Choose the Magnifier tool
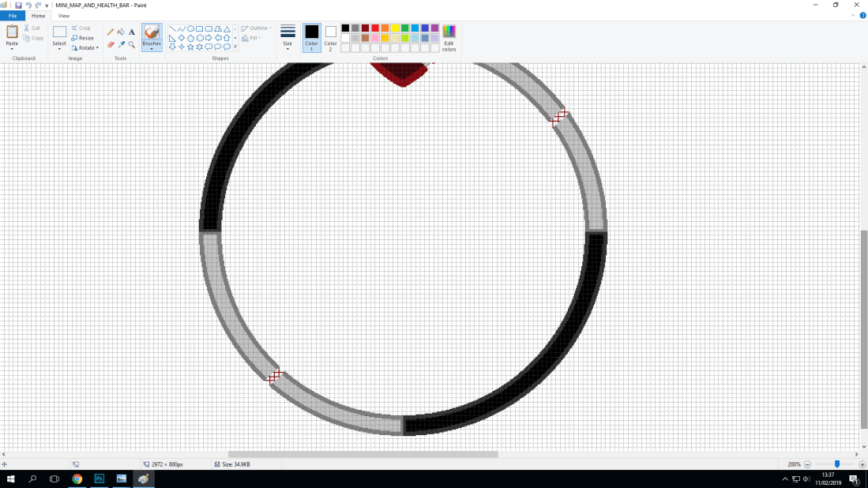The height and width of the screenshot is (488, 868). 131,44
